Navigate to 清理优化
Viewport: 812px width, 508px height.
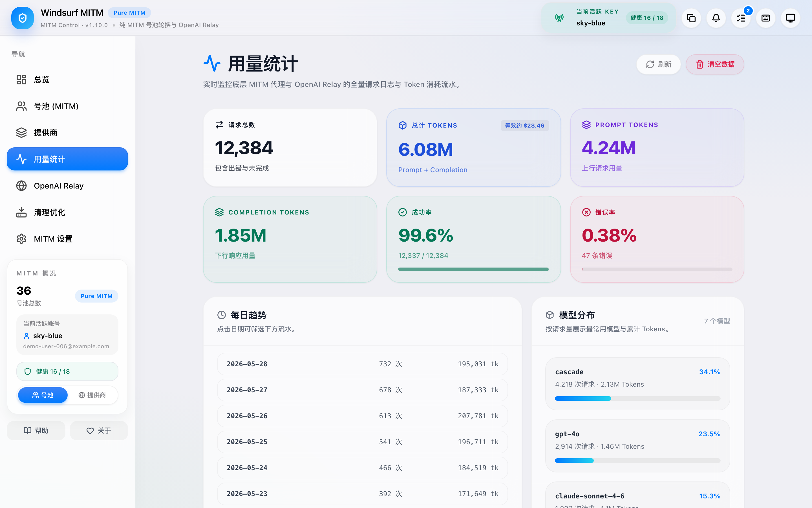point(67,212)
